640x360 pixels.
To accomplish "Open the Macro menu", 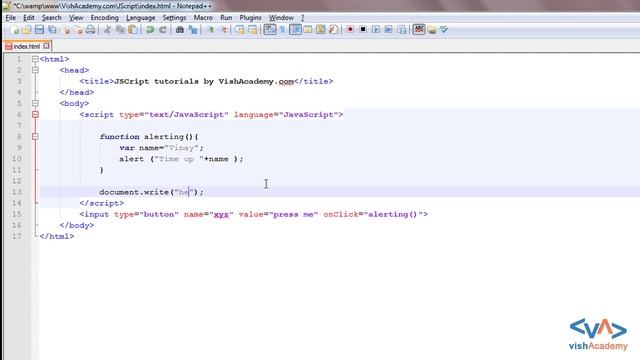I will point(203,18).
